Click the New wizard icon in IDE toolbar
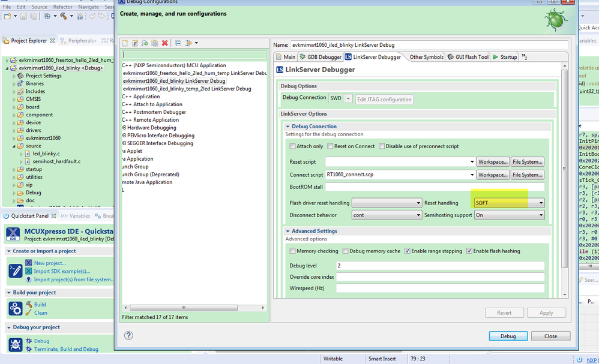This screenshot has height=364, width=599. [x=7, y=16]
